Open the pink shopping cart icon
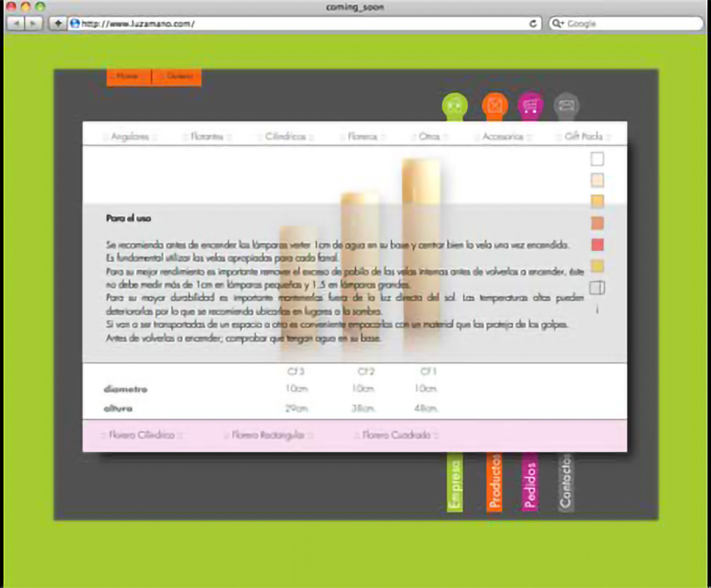The image size is (711, 588). coord(530,106)
